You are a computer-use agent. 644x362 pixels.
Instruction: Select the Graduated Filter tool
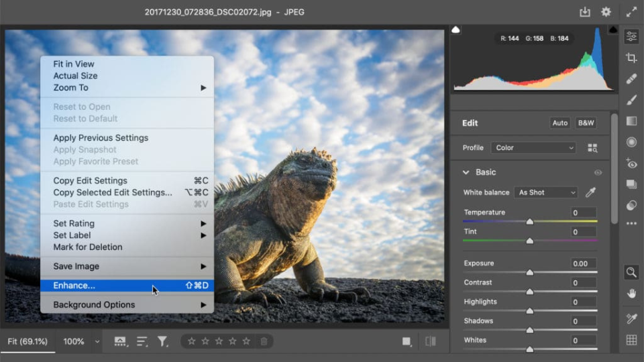pyautogui.click(x=631, y=121)
